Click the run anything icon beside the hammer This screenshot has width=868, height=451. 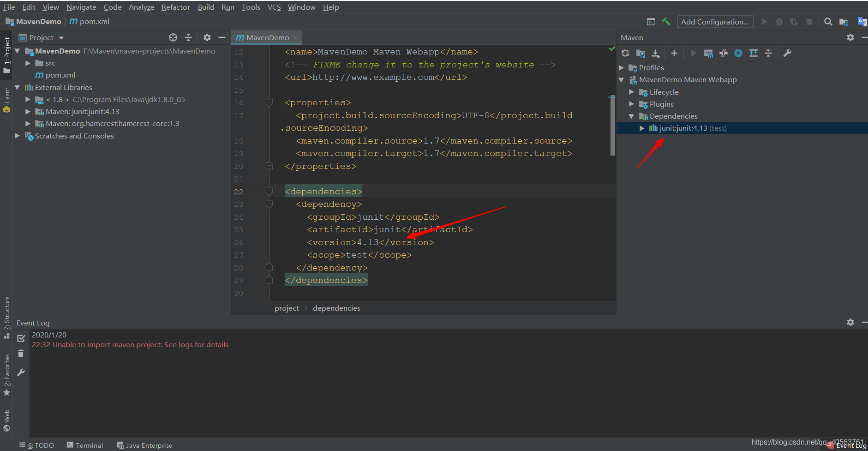click(x=651, y=22)
